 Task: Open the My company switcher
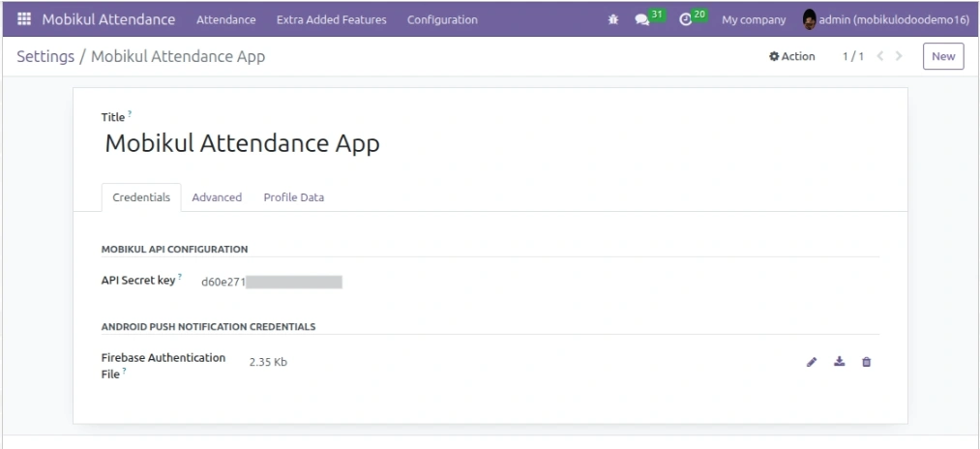[x=754, y=20]
